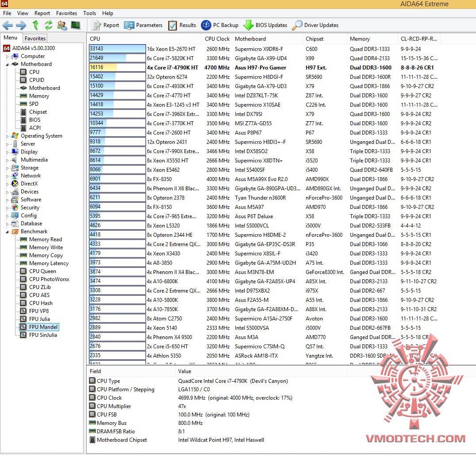Check for BIOS Updates

pos(265,25)
